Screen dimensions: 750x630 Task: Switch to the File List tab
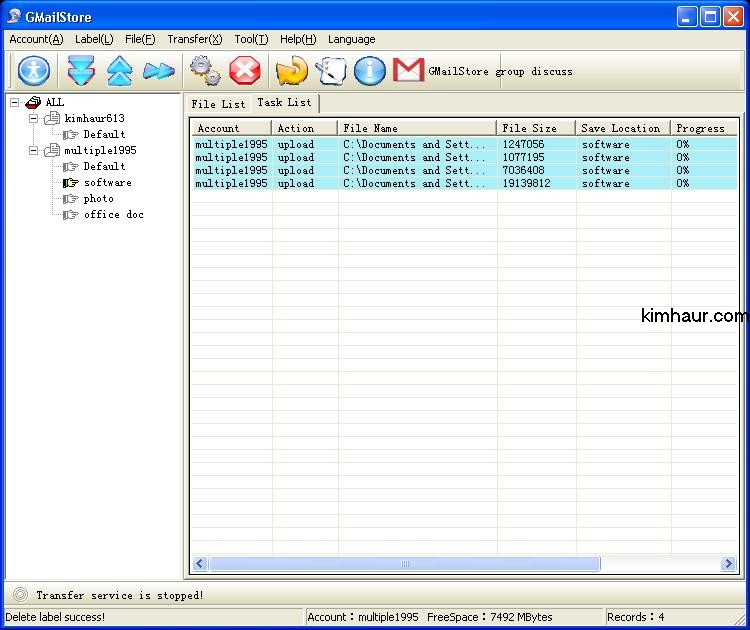[x=218, y=103]
